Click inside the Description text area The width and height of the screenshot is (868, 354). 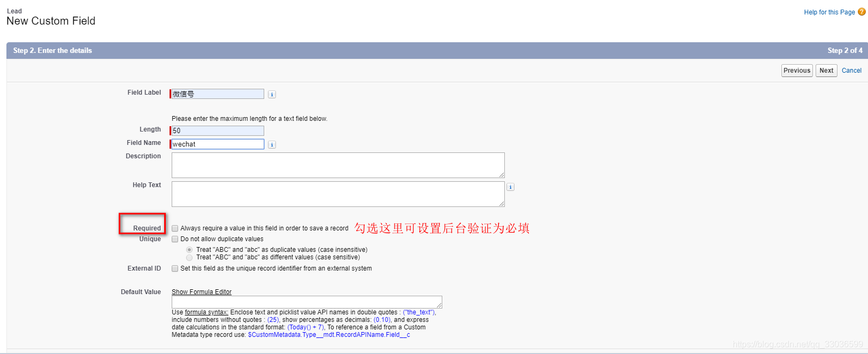point(338,165)
